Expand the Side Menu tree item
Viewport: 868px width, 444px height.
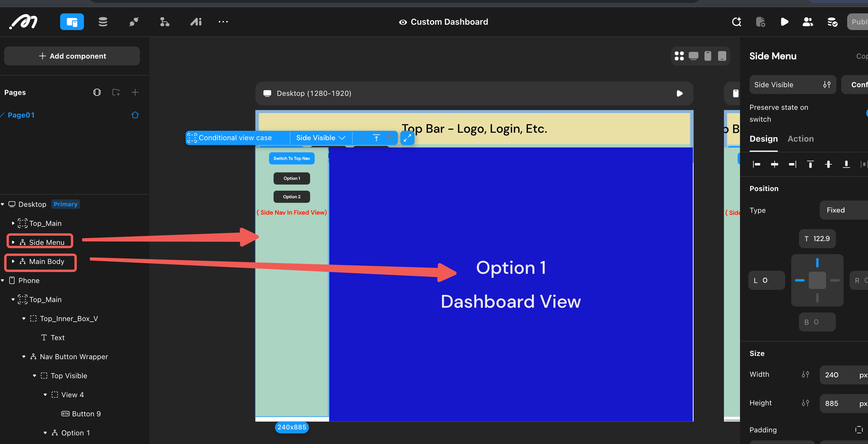13,242
